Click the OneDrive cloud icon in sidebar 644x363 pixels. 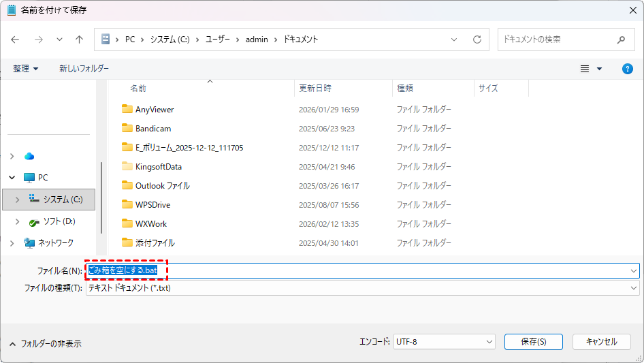(29, 156)
